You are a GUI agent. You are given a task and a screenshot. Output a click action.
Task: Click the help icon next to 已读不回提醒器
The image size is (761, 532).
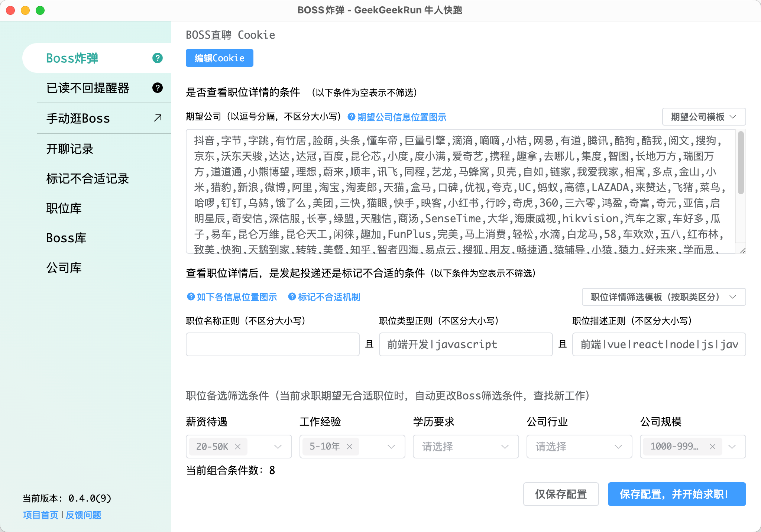click(x=158, y=88)
